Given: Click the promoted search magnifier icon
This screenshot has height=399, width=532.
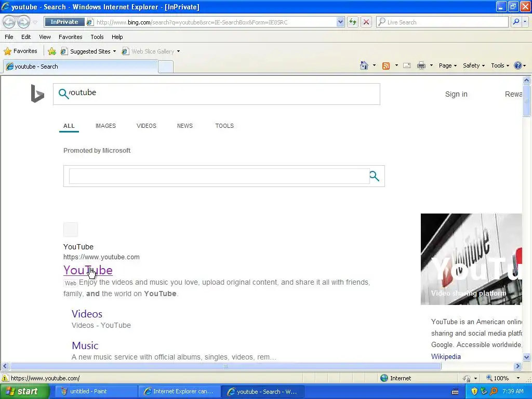Looking at the screenshot, I should pos(374,176).
